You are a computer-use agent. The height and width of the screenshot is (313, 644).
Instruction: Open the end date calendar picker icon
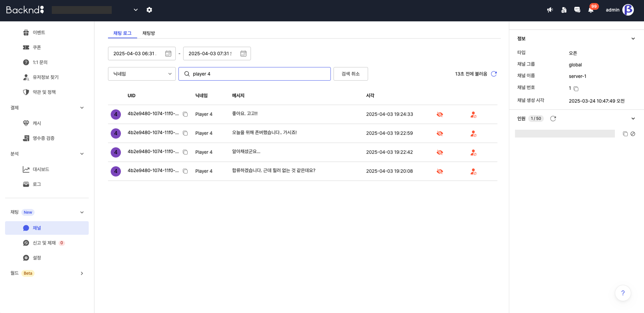243,54
